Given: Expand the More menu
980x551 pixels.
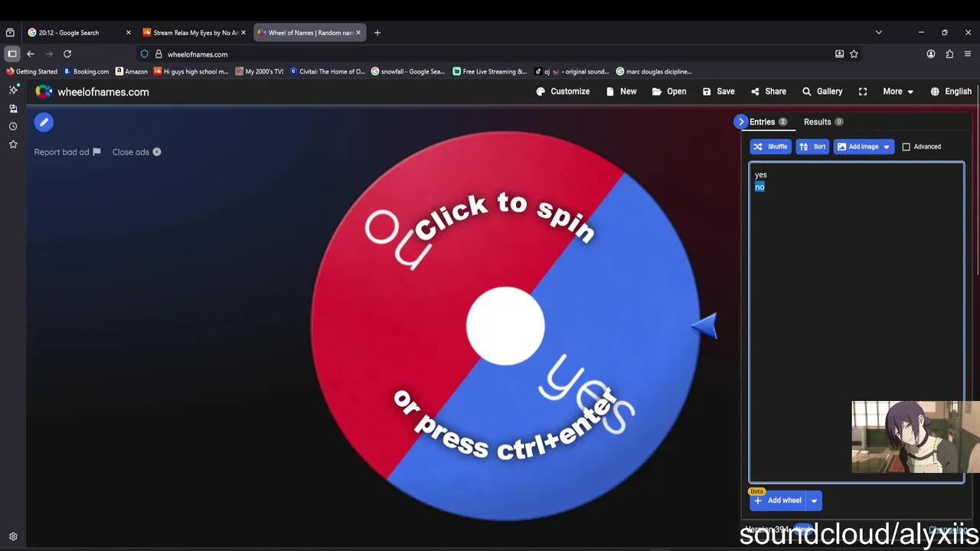Looking at the screenshot, I should (x=898, y=91).
